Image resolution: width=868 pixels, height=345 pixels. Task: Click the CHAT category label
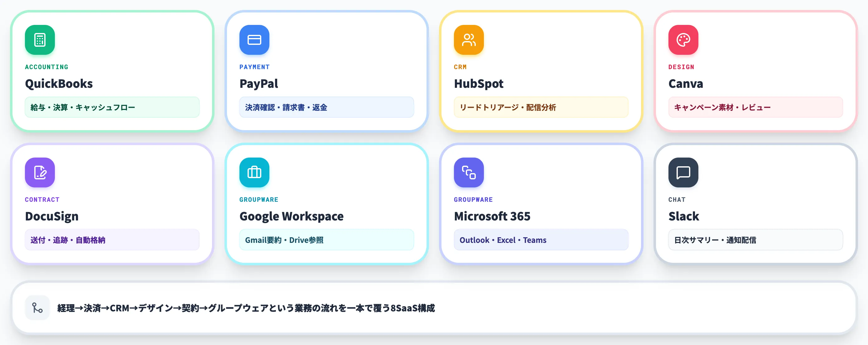pyautogui.click(x=677, y=200)
